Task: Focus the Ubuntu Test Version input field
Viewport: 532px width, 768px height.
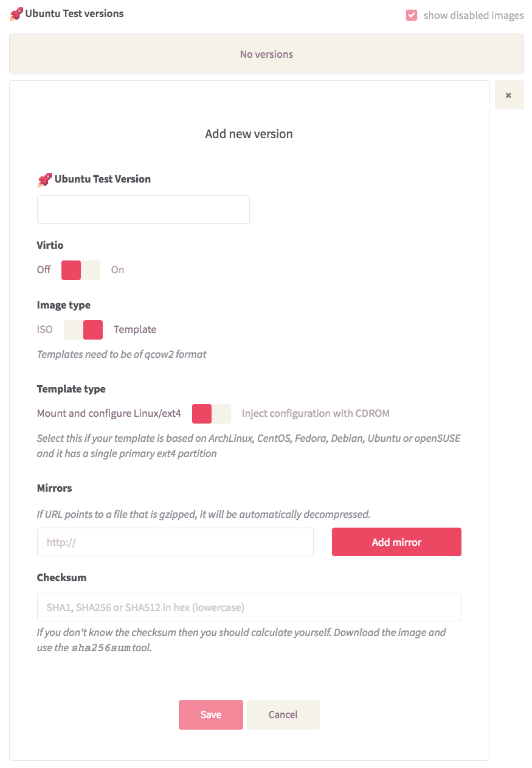Action: point(143,209)
